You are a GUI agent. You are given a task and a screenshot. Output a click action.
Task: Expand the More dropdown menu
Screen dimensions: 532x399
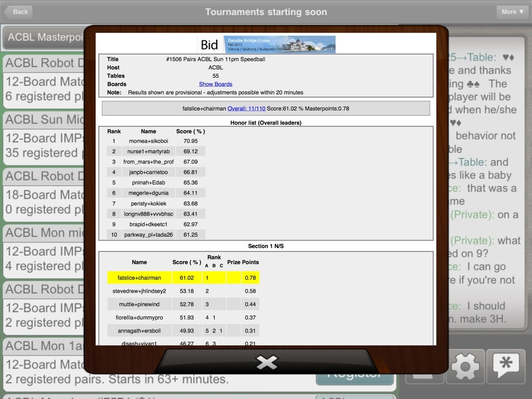[x=512, y=11]
